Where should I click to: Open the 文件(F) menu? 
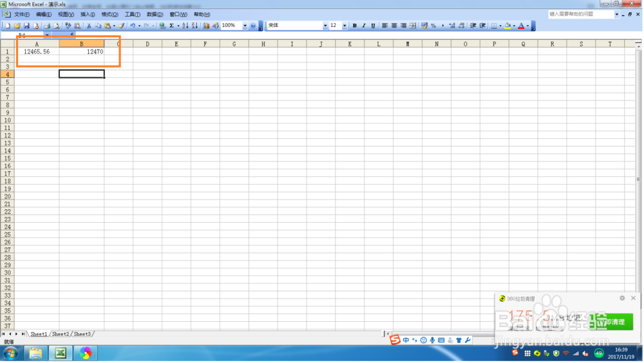[22, 14]
